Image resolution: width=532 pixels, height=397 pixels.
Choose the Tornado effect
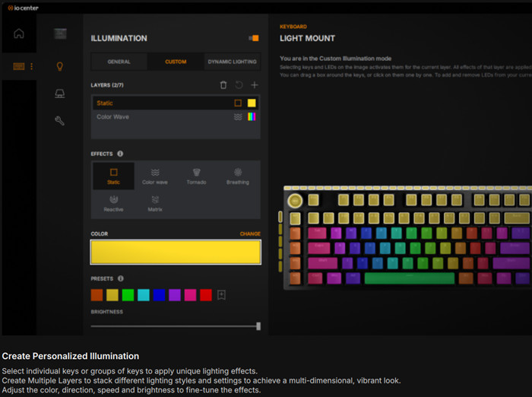coord(196,176)
